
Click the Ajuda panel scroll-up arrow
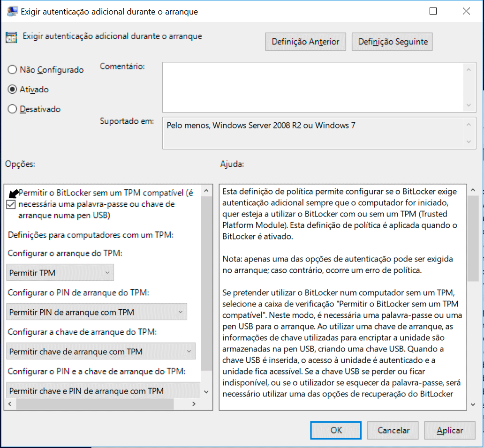[473, 190]
